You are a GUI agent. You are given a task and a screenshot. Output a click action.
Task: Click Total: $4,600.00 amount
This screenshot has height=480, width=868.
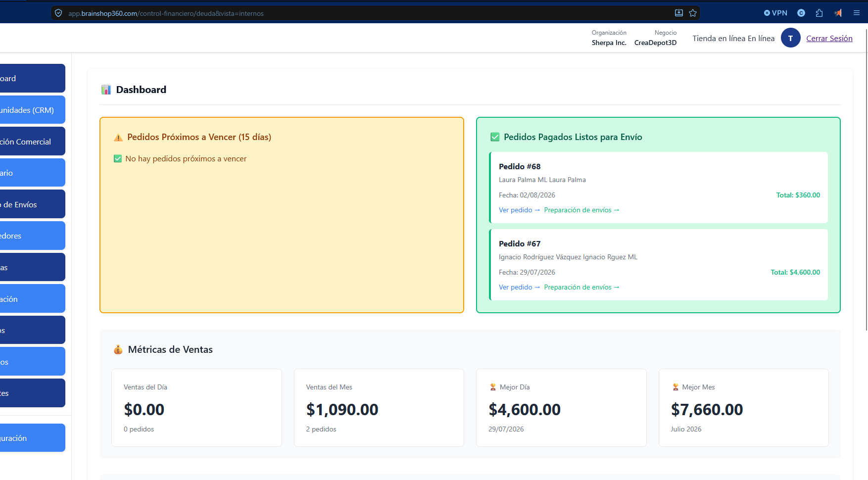point(795,272)
